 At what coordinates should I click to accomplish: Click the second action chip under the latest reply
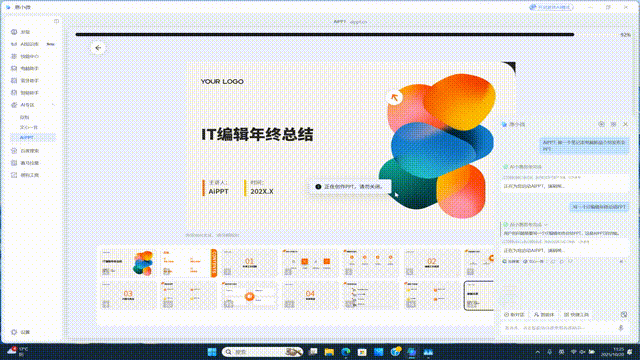tap(533, 261)
